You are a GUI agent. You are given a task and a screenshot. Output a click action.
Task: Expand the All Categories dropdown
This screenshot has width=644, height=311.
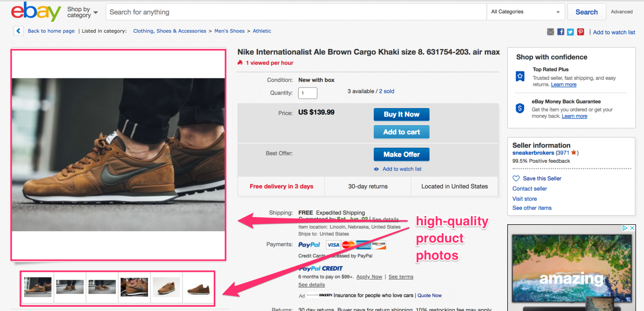[525, 12]
